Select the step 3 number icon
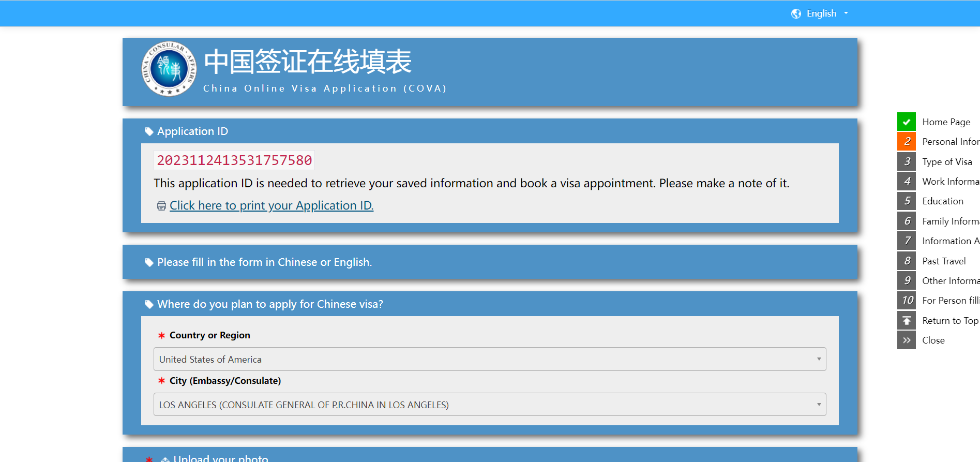Screen dimensions: 980x462 (x=906, y=161)
